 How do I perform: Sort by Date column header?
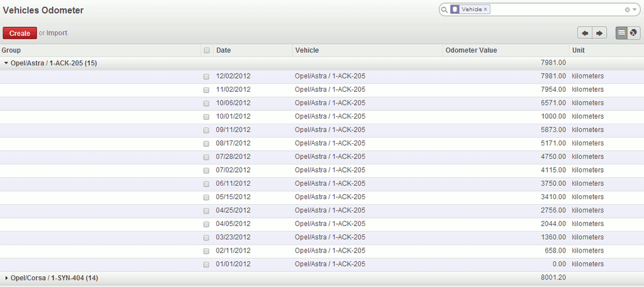[223, 50]
